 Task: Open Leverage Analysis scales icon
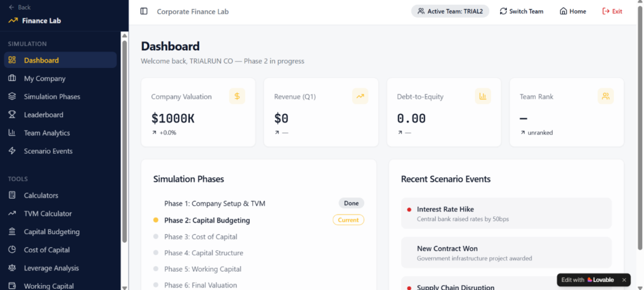pyautogui.click(x=12, y=268)
